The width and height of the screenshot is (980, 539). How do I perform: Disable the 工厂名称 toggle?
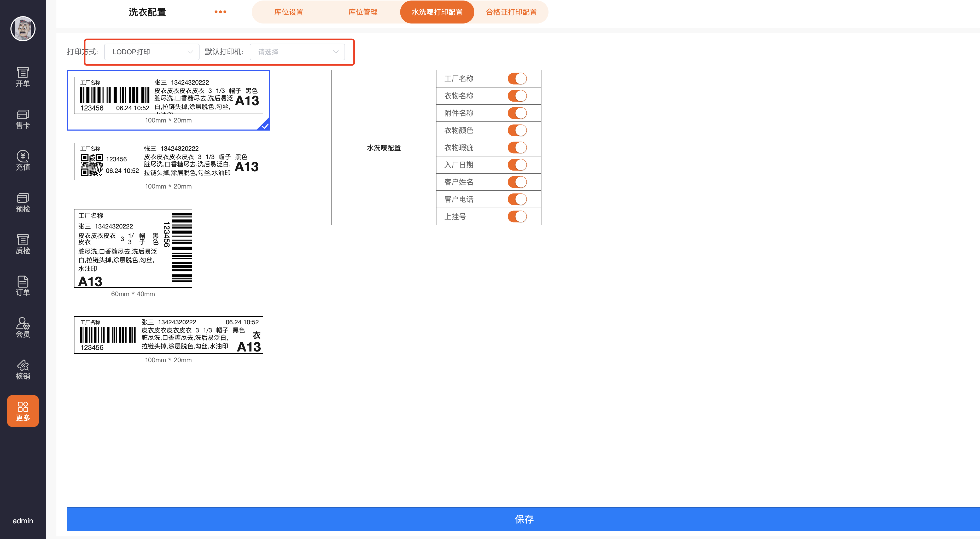(517, 79)
